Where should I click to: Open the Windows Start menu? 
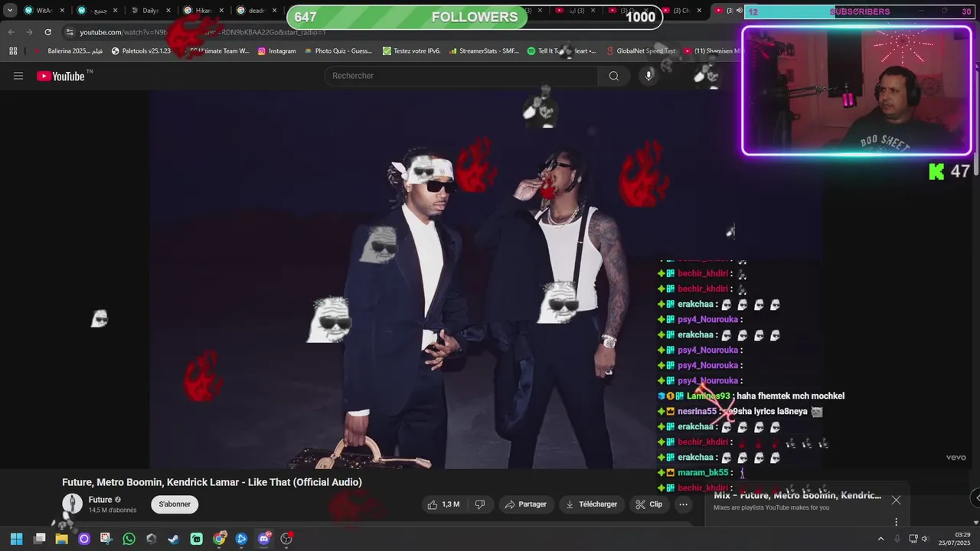coord(16,539)
